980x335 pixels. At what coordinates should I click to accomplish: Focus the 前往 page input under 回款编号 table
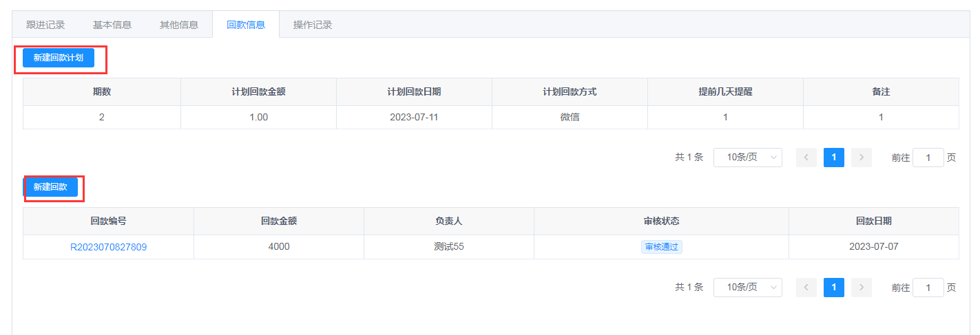tap(928, 288)
